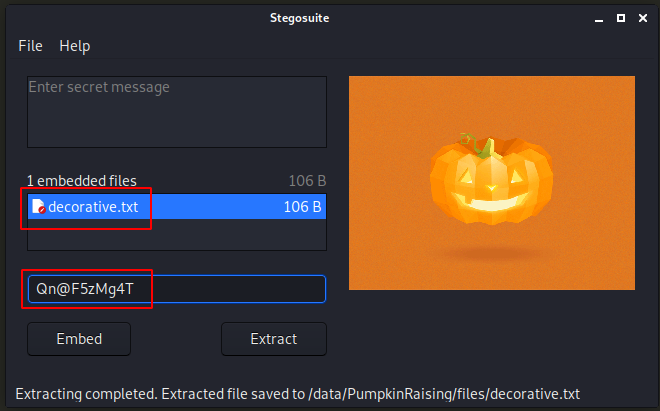Image resolution: width=660 pixels, height=411 pixels.
Task: Click the pumpkin image preview
Action: (x=491, y=178)
